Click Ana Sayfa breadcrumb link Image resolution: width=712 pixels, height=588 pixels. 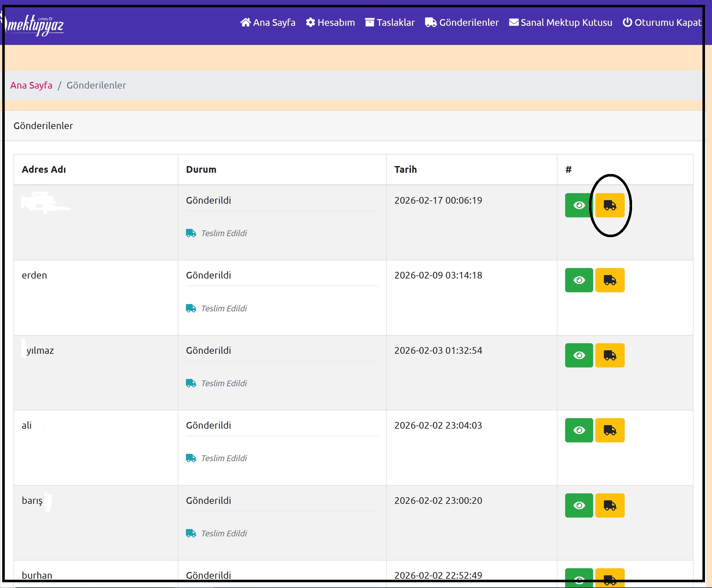click(x=31, y=85)
